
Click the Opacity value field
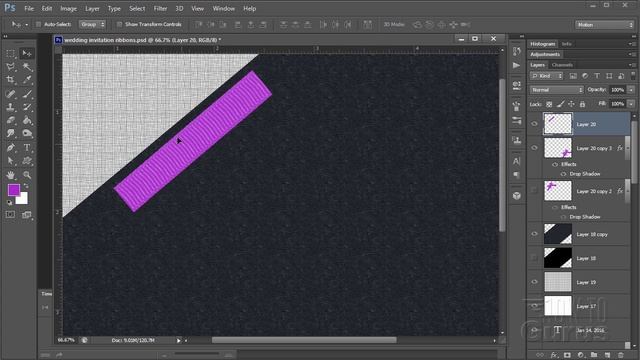coord(617,90)
